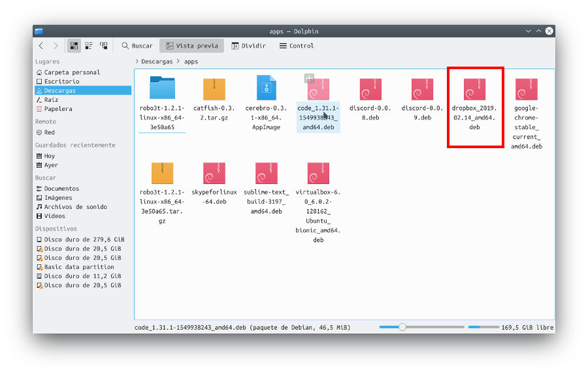Select the sublime-text_build-3197_amd64.deb icon
This screenshot has height=374, width=588.
(267, 173)
